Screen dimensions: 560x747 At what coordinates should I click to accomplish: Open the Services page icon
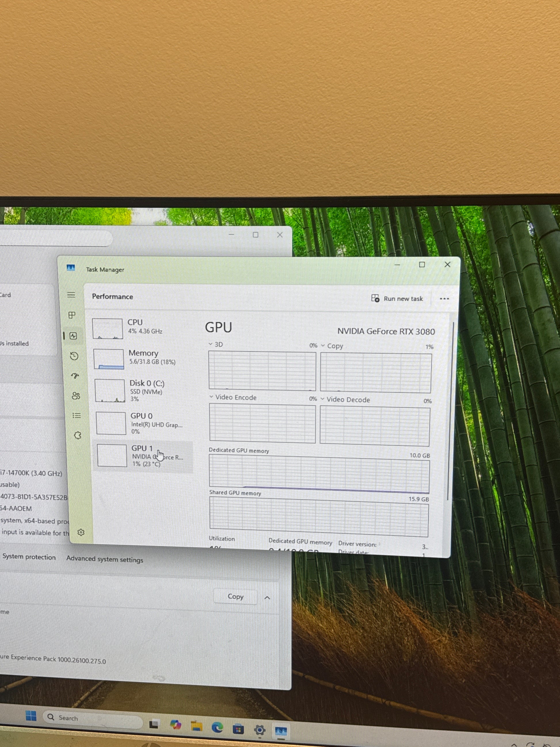(x=78, y=435)
